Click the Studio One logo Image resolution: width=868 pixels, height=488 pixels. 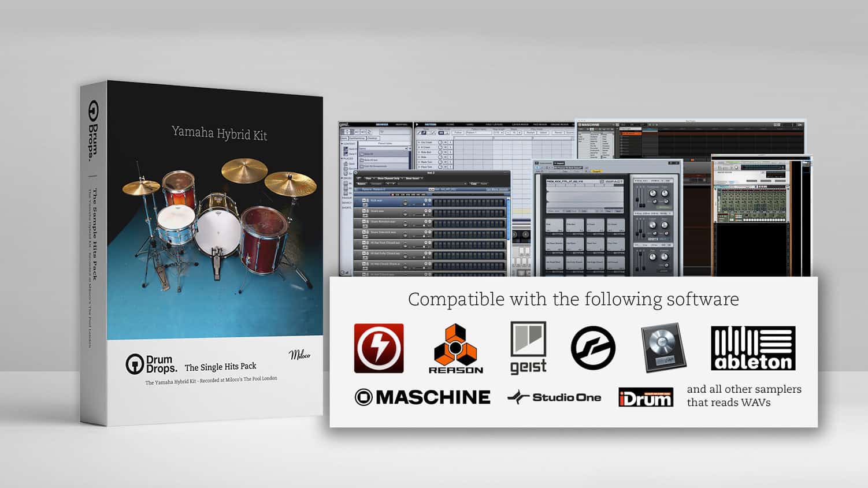(x=554, y=397)
